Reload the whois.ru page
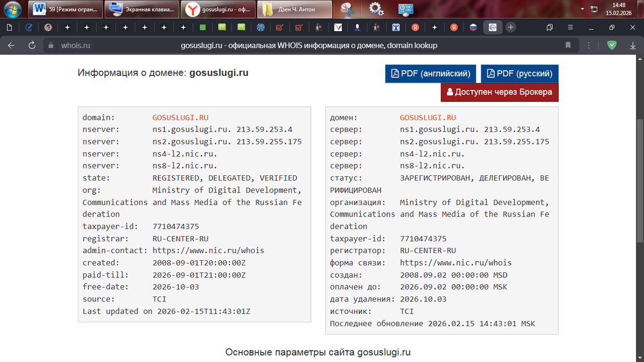 tap(32, 46)
